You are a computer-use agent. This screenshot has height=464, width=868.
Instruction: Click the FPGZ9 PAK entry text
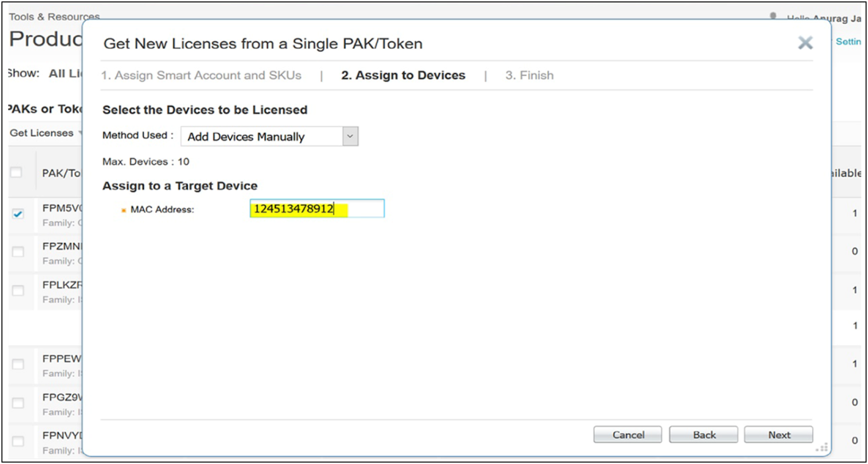coord(62,397)
